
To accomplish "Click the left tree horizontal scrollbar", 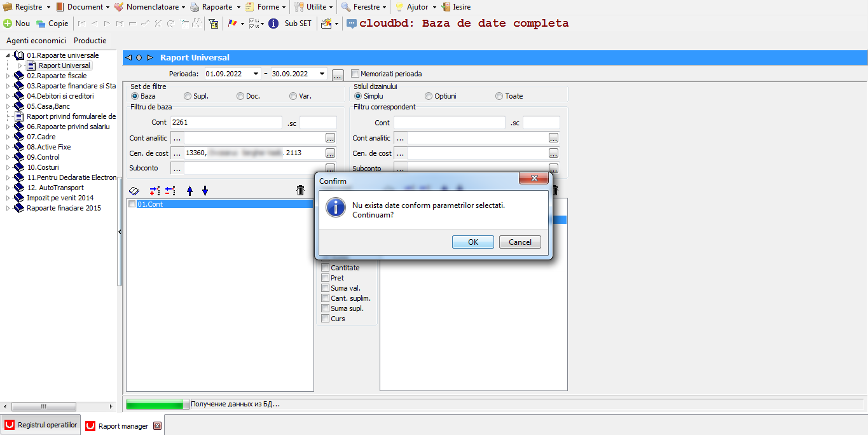I will coord(57,407).
